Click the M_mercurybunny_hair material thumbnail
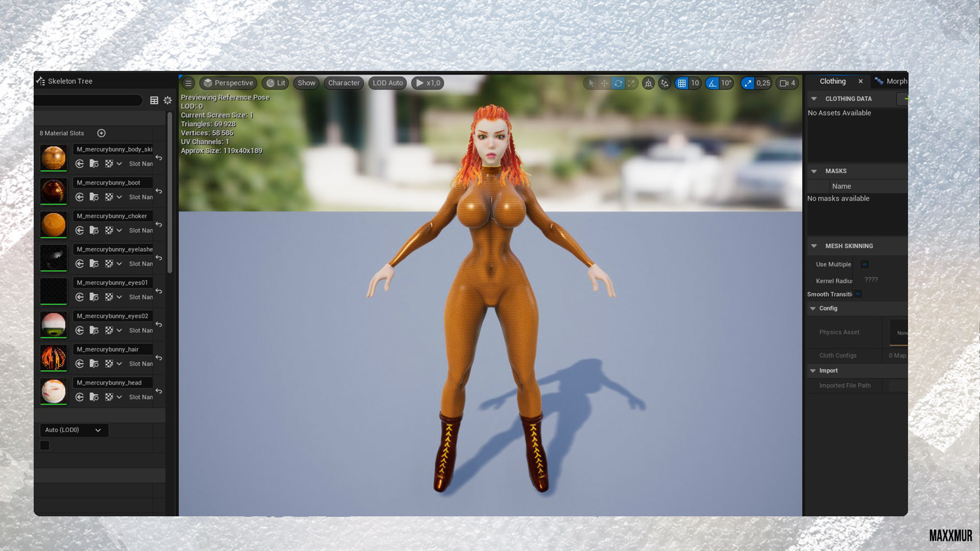The width and height of the screenshot is (980, 551). 54,358
